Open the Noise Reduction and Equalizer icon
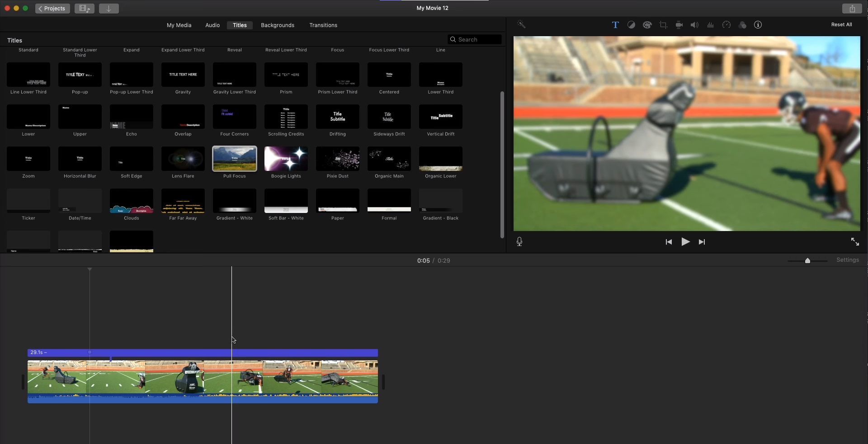The height and width of the screenshot is (444, 868). pyautogui.click(x=711, y=25)
